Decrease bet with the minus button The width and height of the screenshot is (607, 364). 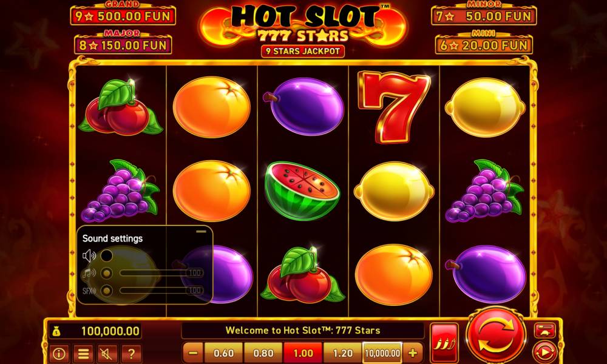point(193,353)
